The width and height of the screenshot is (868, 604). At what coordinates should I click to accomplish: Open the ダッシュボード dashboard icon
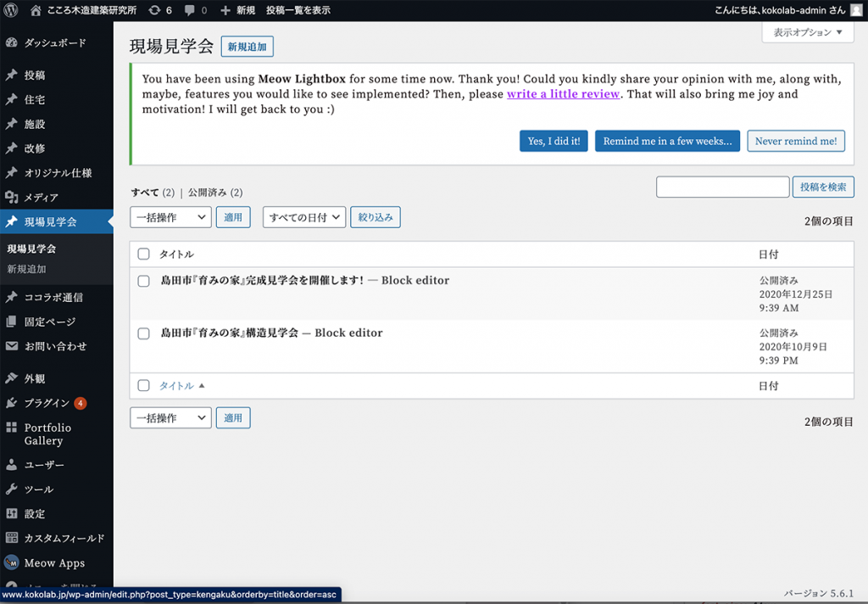[x=12, y=42]
